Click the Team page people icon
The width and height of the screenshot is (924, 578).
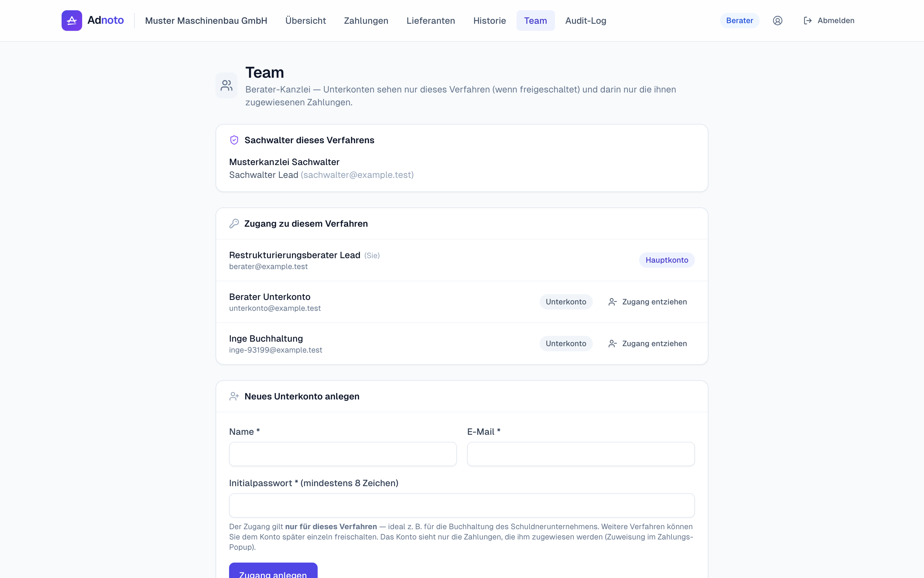click(x=227, y=85)
